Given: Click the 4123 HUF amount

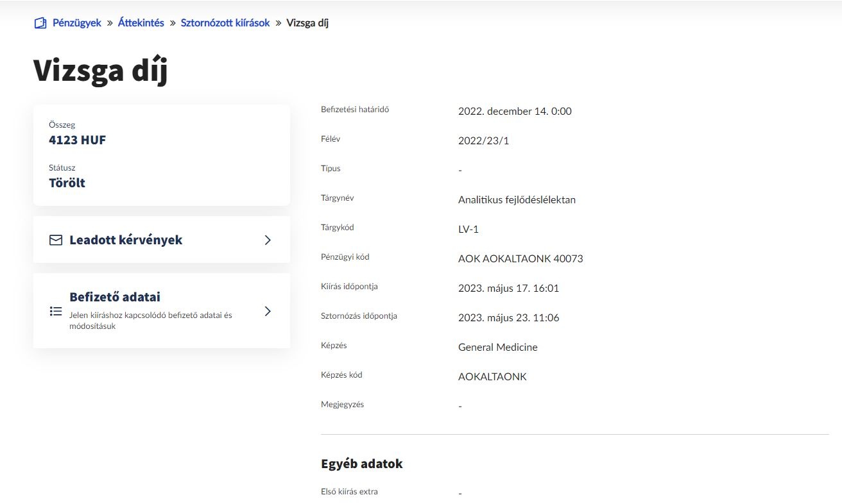Looking at the screenshot, I should click(x=78, y=140).
